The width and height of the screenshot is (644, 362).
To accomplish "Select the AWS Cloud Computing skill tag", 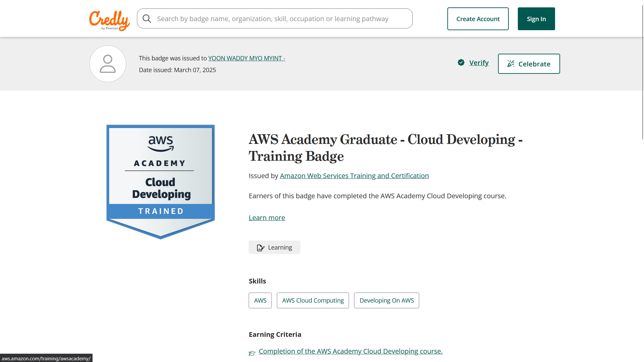I will 313,300.
